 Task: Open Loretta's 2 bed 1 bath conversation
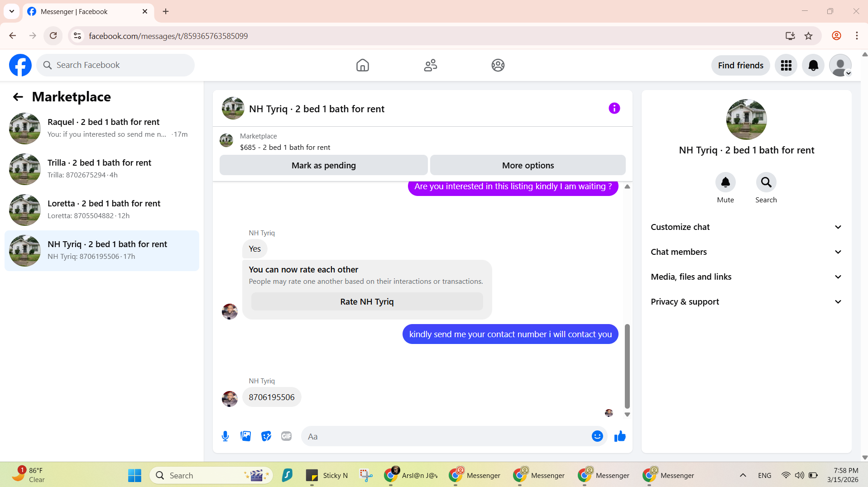pos(102,210)
